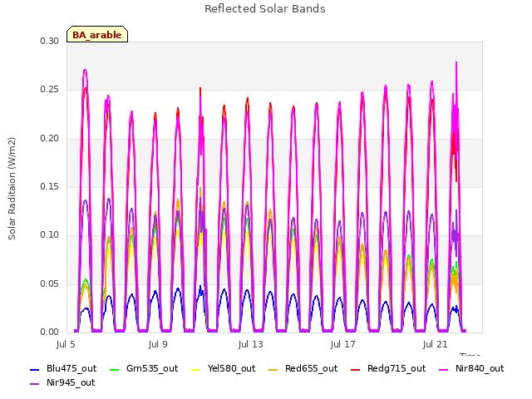Click the 0.00 y-axis tick label
This screenshot has width=532, height=399.
(50, 332)
